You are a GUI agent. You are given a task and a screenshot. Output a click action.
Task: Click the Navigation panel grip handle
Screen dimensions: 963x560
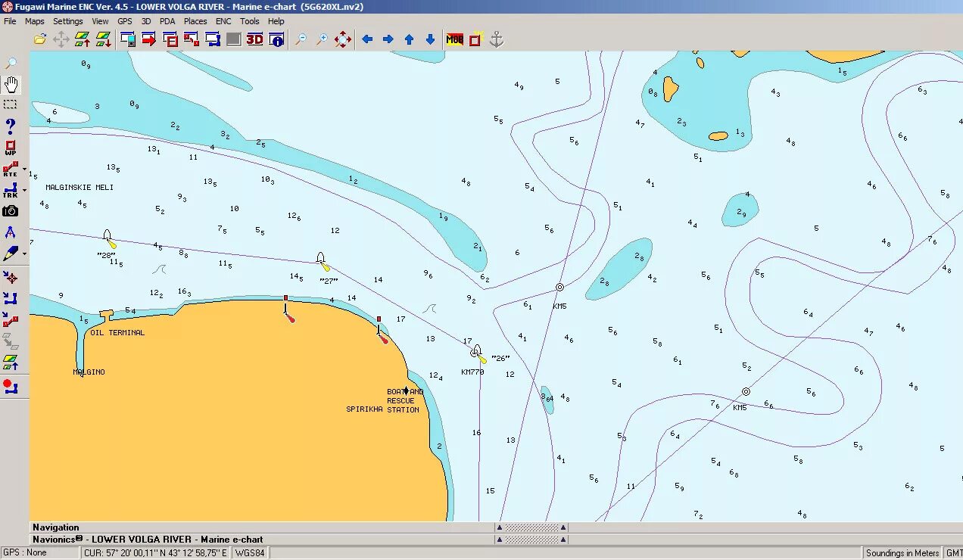tap(531, 527)
